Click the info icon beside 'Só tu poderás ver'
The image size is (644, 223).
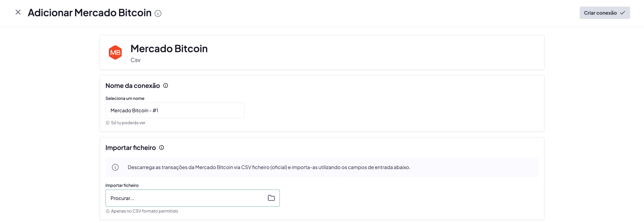107,123
